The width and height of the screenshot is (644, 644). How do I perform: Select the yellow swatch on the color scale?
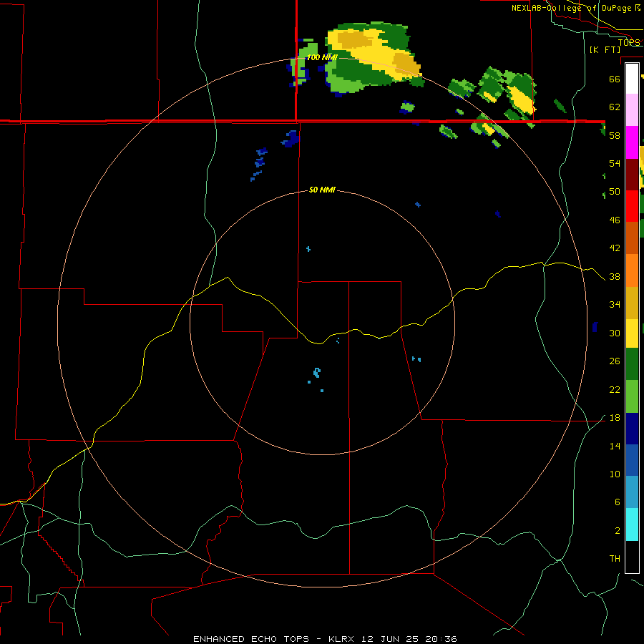632,333
